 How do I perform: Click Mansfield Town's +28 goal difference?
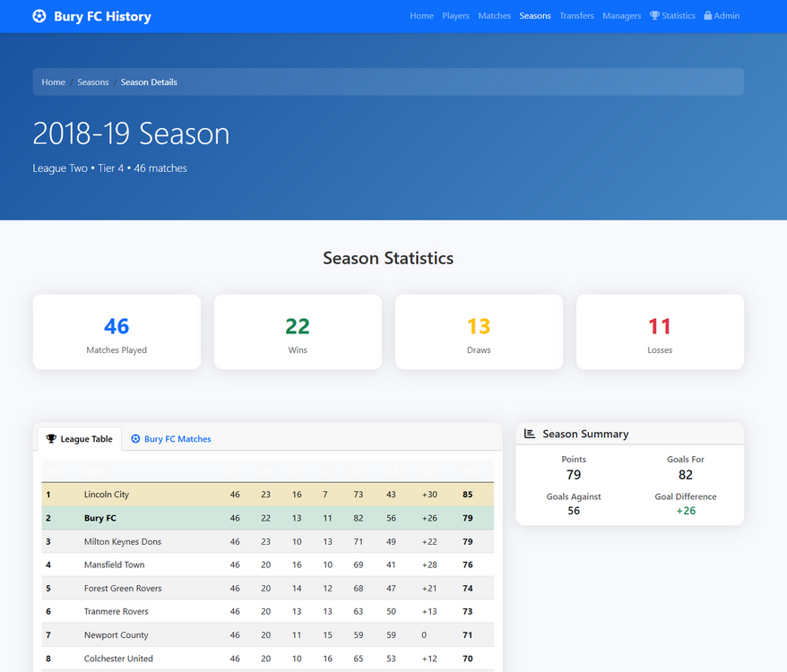click(x=429, y=564)
